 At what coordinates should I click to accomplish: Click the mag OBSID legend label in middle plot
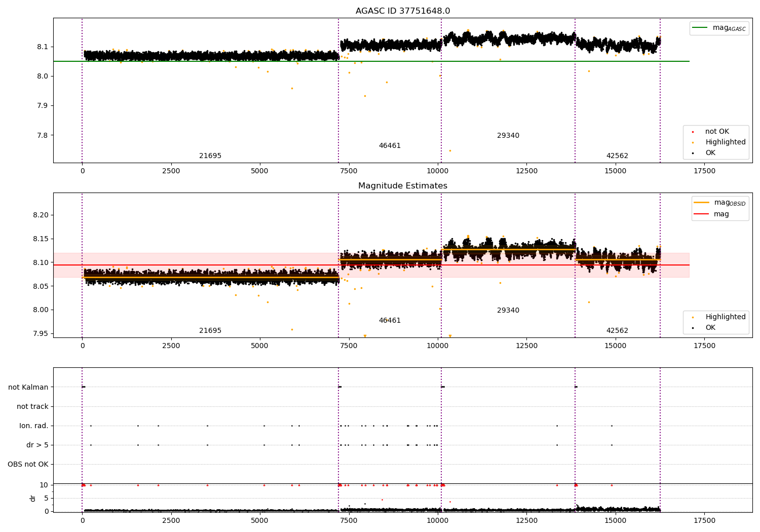[x=730, y=203]
